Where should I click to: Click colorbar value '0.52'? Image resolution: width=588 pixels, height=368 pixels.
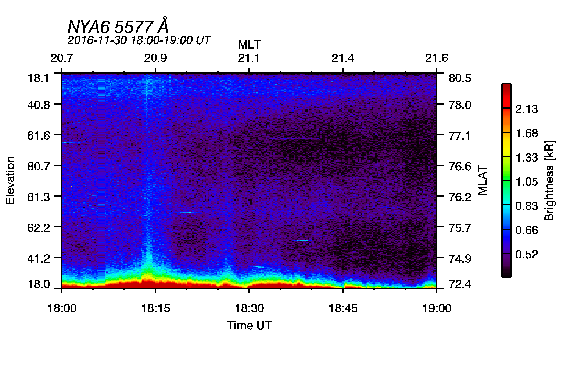[x=526, y=255]
